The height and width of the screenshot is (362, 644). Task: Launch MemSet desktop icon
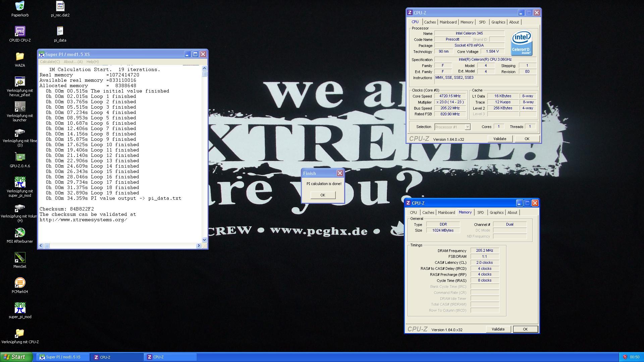20,257
